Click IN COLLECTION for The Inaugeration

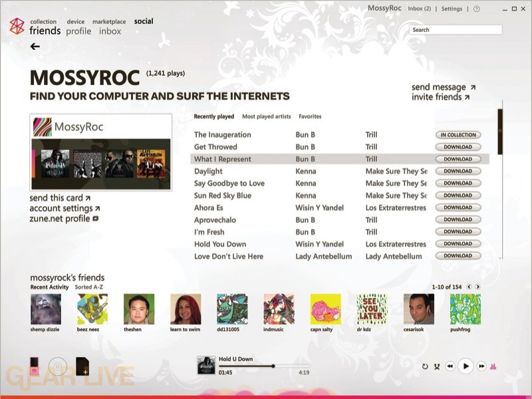click(458, 135)
